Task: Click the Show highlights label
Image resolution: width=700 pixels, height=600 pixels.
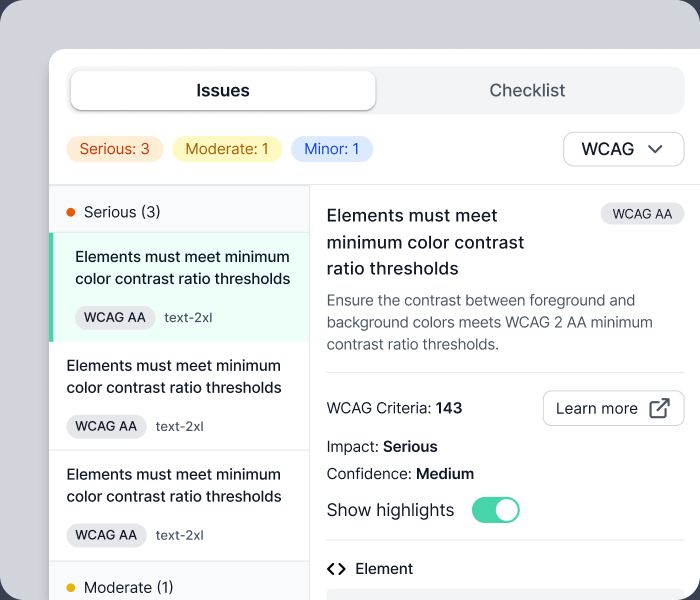Action: (x=390, y=510)
